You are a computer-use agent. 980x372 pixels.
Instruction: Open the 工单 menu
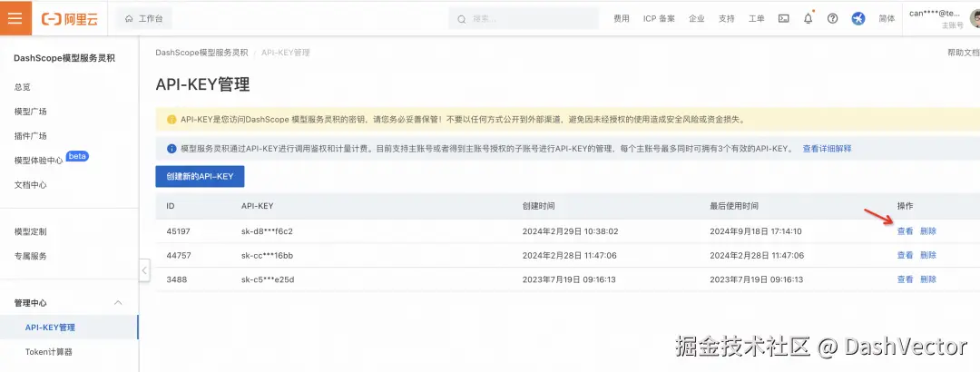(756, 19)
